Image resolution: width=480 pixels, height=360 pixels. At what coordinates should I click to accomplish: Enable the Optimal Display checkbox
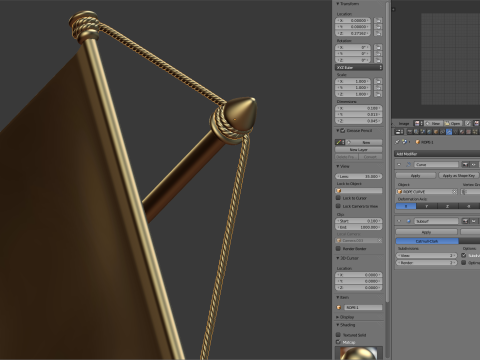[464, 263]
